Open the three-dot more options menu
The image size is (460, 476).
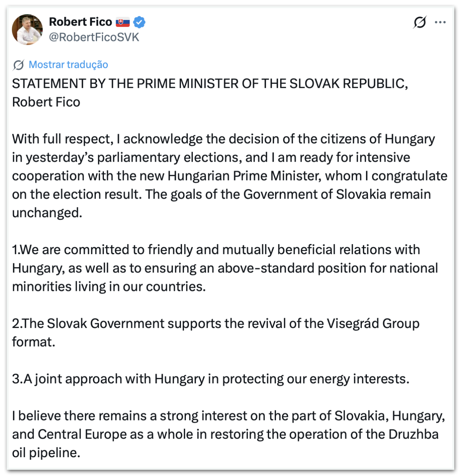(440, 23)
